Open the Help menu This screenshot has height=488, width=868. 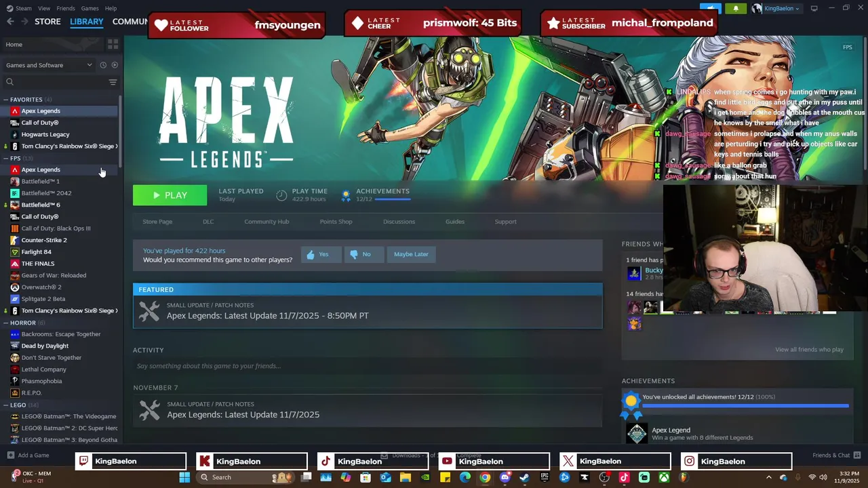coord(111,8)
